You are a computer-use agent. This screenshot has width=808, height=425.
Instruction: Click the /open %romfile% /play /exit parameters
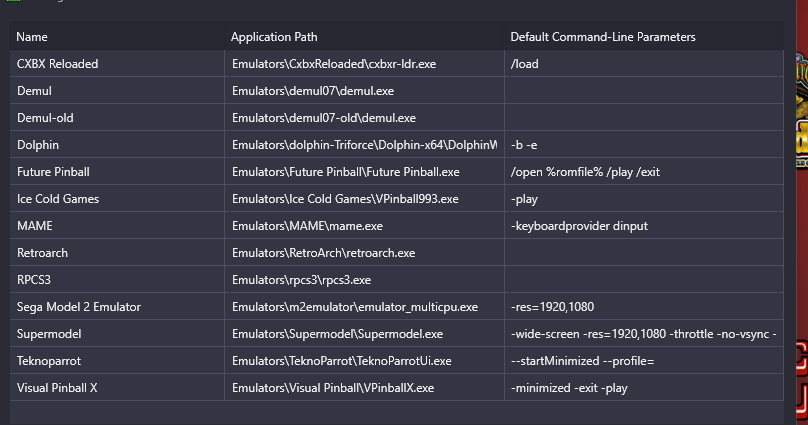(x=585, y=172)
